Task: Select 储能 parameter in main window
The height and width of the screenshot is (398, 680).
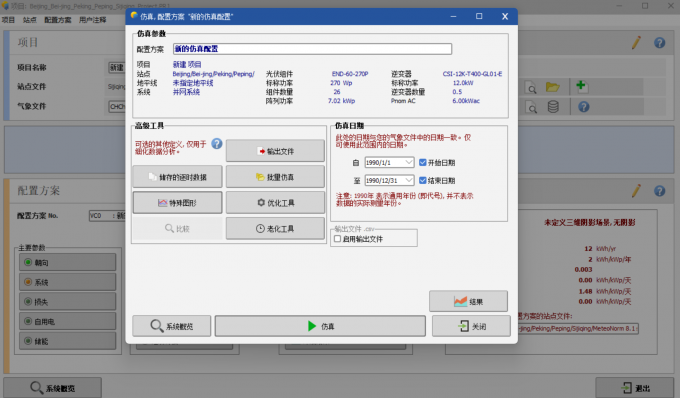Action: [68, 341]
